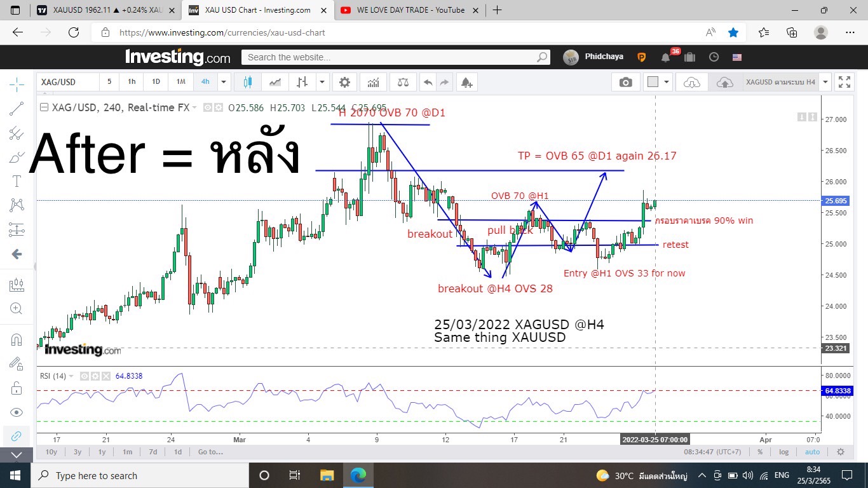The image size is (868, 488).
Task: Expand the RSI (14) indicator dropdown
Action: click(71, 376)
